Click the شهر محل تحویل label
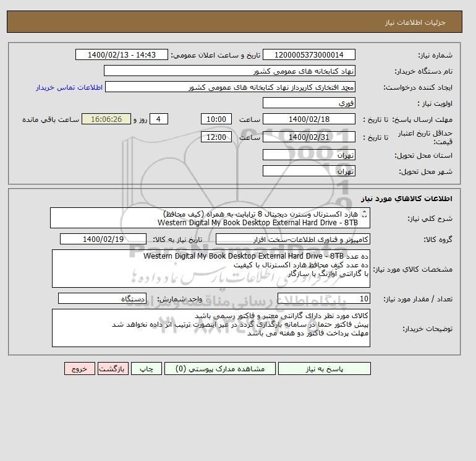This screenshot has height=461, width=476. click(425, 171)
